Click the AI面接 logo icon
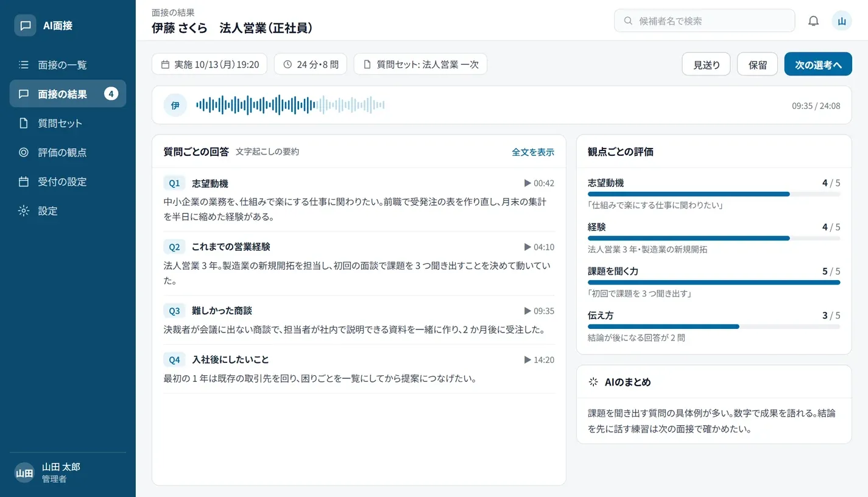 [x=25, y=26]
